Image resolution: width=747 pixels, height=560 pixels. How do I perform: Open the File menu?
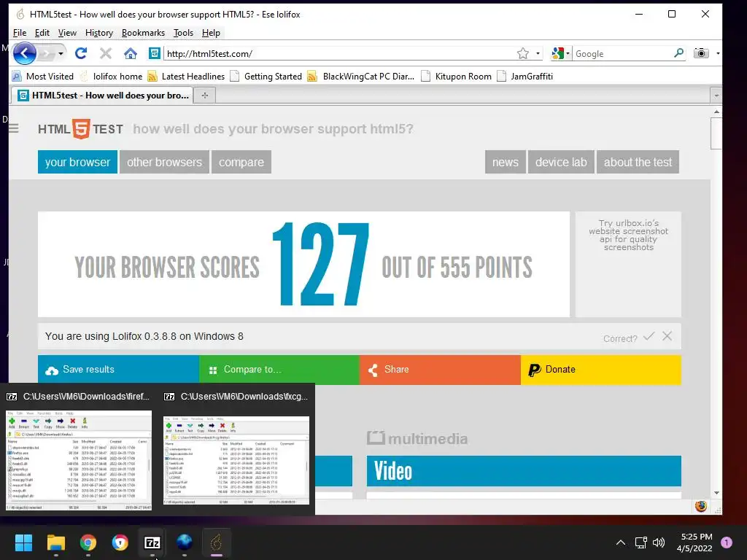pyautogui.click(x=20, y=32)
